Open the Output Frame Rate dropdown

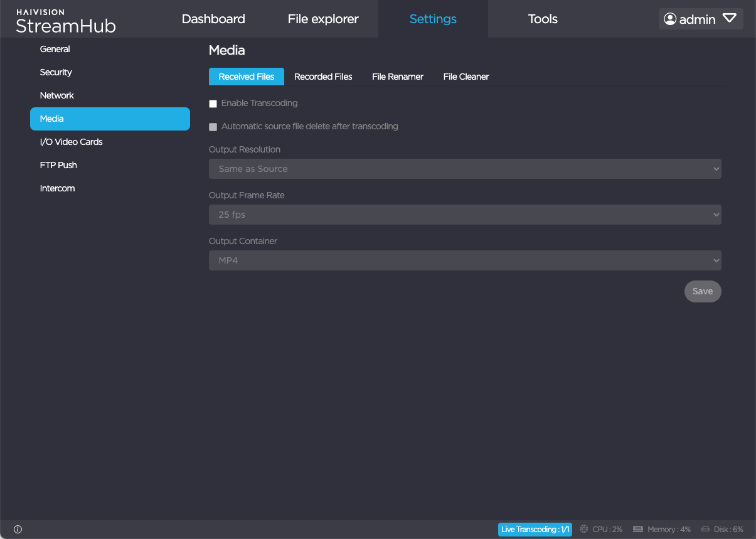click(x=465, y=215)
